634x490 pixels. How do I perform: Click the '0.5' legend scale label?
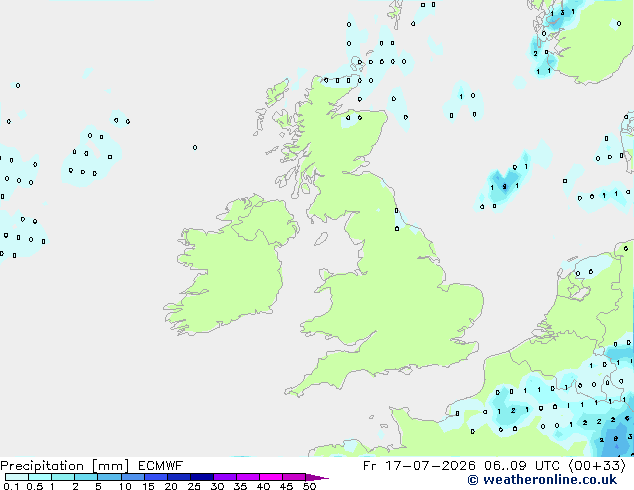coord(34,486)
